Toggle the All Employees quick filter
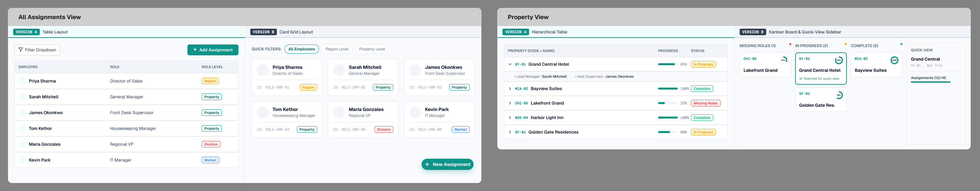This screenshot has height=191, width=980. click(x=302, y=49)
